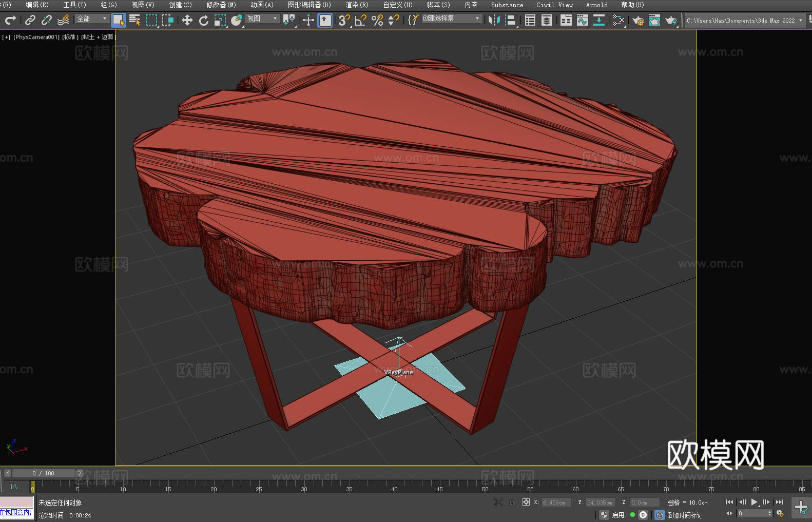Click the Edit Named Selection Sets icon
This screenshot has height=522, width=812.
(x=413, y=20)
